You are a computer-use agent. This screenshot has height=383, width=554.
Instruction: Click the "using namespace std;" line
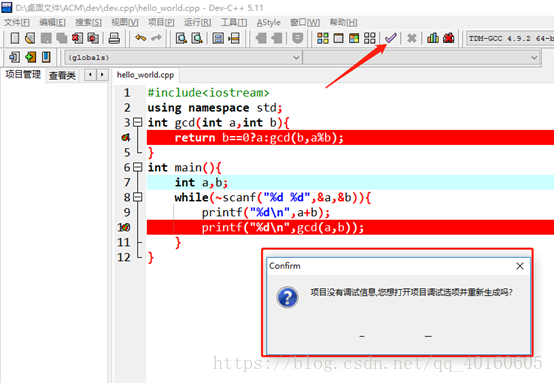[215, 107]
